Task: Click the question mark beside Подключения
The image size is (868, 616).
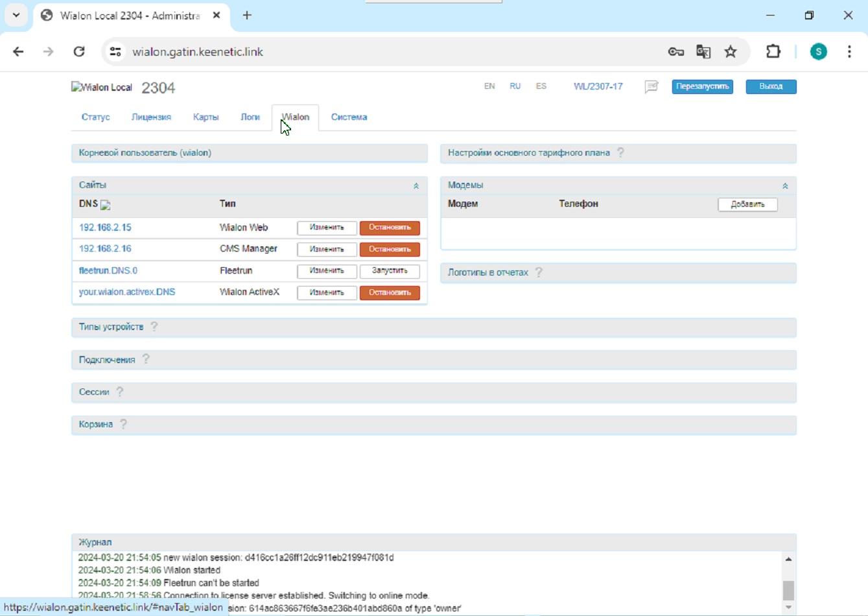Action: (x=146, y=359)
